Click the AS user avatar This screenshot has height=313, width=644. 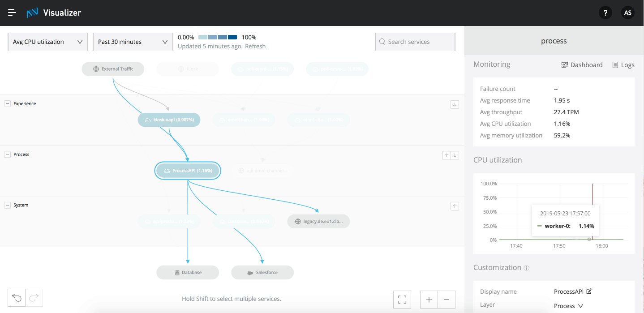pos(627,13)
